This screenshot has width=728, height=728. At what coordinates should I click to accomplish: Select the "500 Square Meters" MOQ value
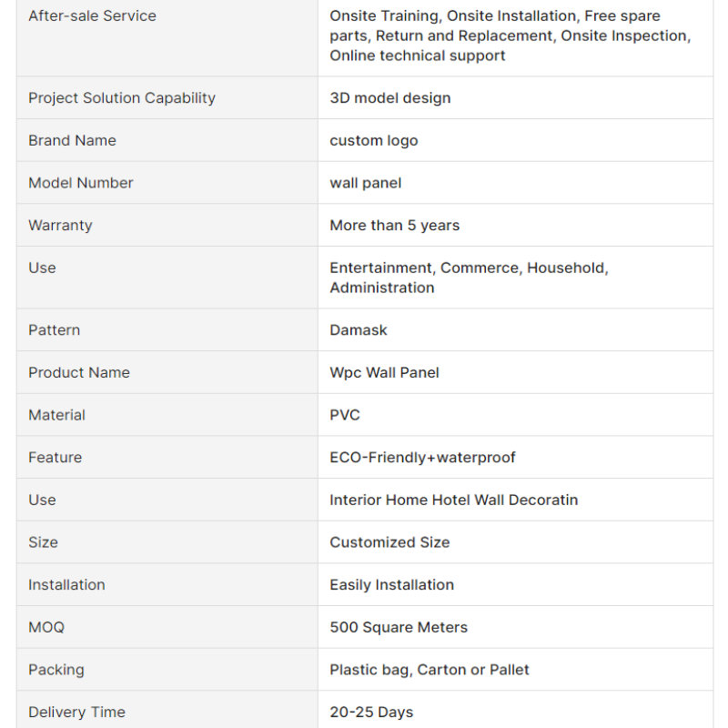coord(399,627)
